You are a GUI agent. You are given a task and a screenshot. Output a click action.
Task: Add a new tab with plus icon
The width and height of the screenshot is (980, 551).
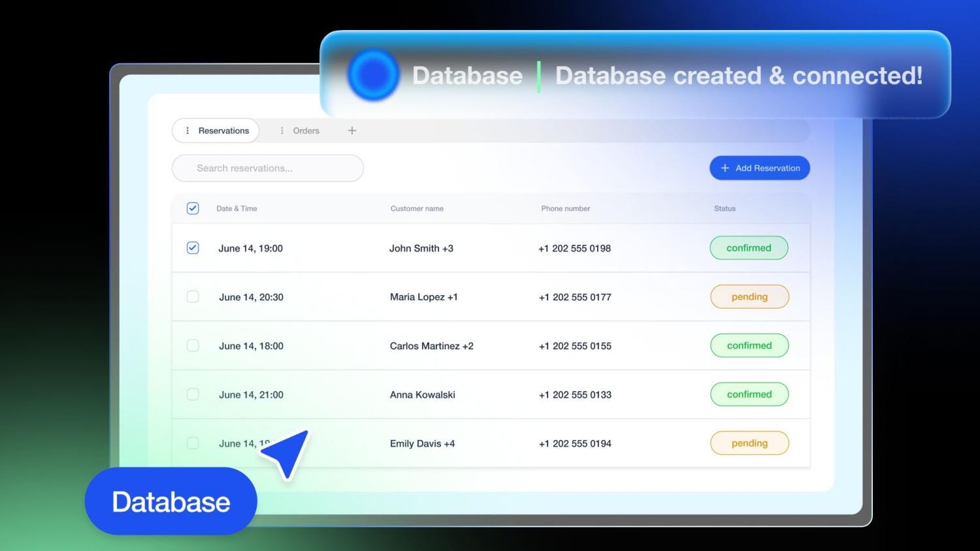tap(352, 131)
